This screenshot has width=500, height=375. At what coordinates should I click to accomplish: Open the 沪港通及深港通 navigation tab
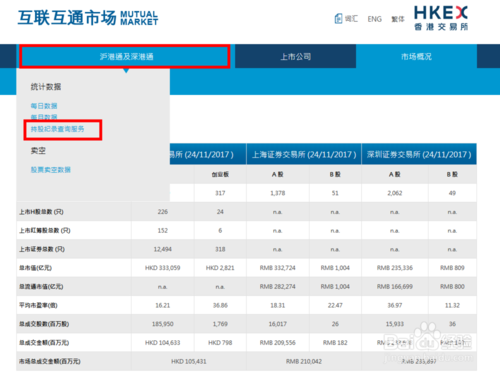pyautogui.click(x=126, y=57)
